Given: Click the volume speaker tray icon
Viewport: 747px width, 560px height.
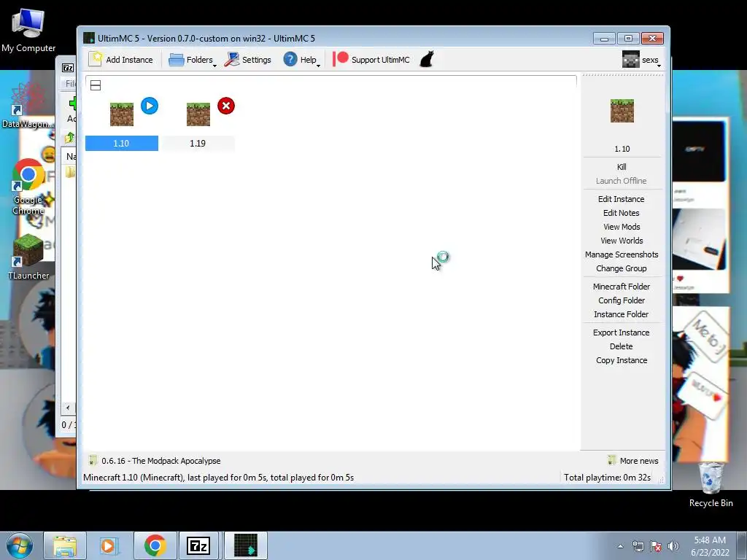Looking at the screenshot, I should pyautogui.click(x=673, y=546).
